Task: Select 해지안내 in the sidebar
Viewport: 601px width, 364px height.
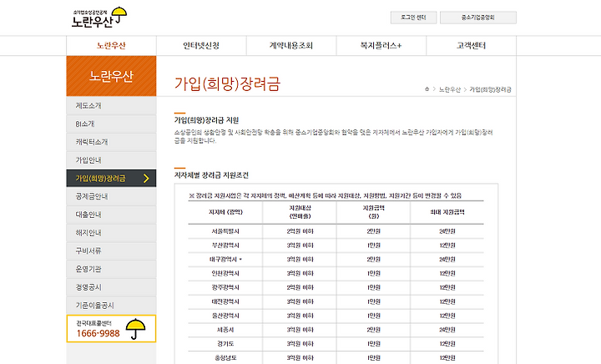Action: (x=111, y=233)
